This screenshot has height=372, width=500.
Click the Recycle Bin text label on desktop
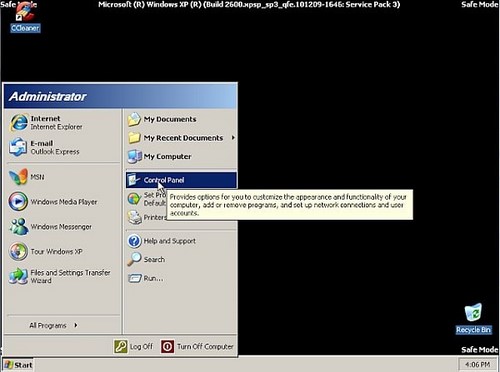(x=473, y=330)
